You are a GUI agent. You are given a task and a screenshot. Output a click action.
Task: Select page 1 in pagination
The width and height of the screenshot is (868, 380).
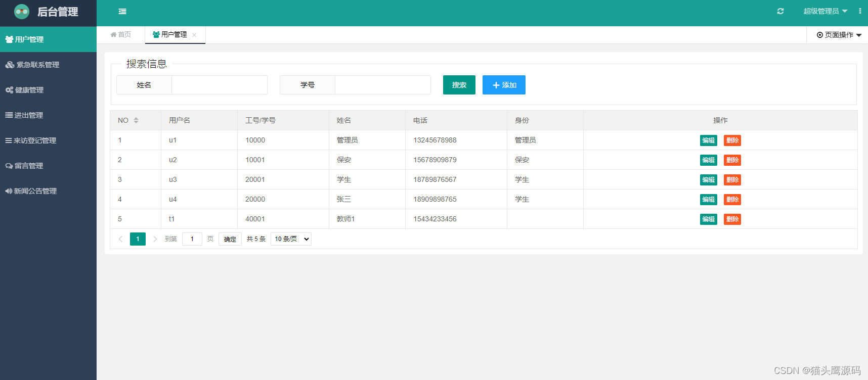coord(138,239)
